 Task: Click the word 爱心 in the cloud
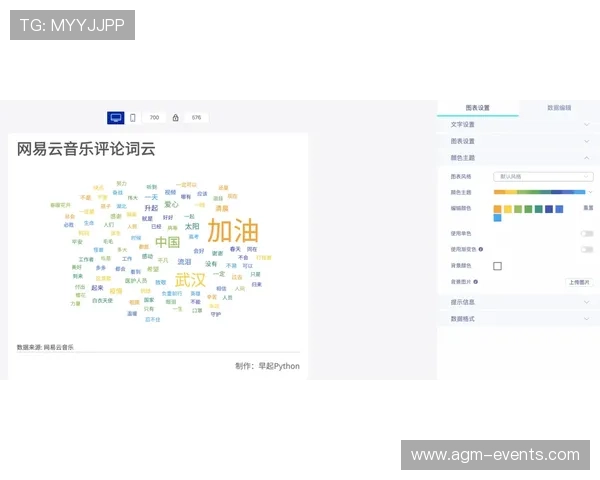pos(171,204)
